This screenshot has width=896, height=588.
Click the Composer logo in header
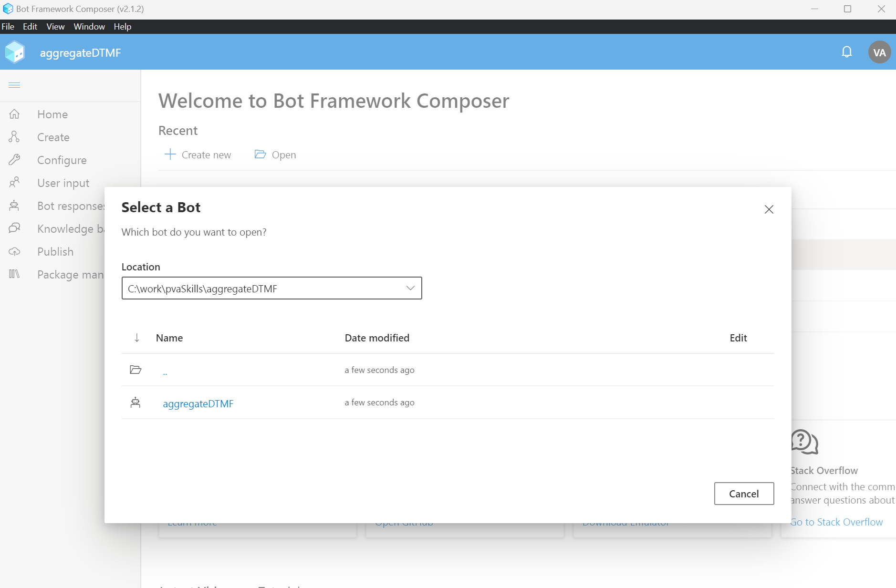15,52
